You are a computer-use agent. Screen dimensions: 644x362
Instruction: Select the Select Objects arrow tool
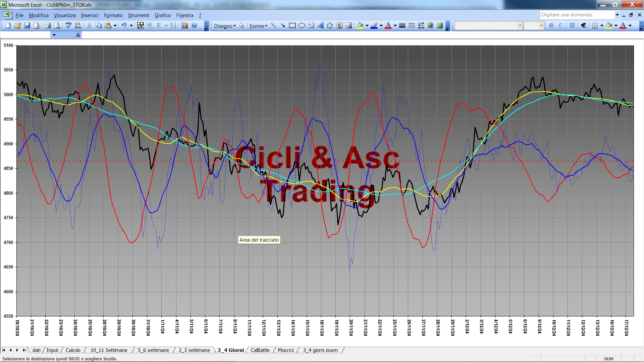242,25
